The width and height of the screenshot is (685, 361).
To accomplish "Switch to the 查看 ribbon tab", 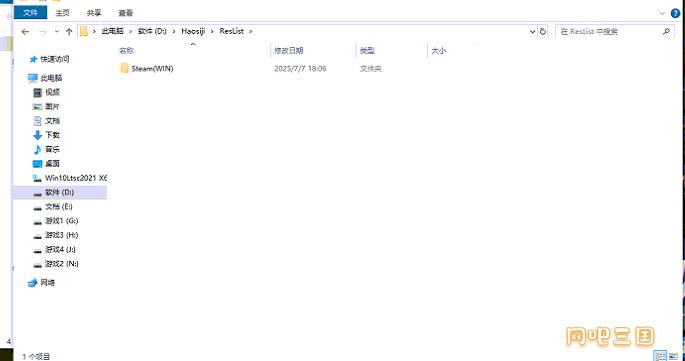I will tap(125, 13).
